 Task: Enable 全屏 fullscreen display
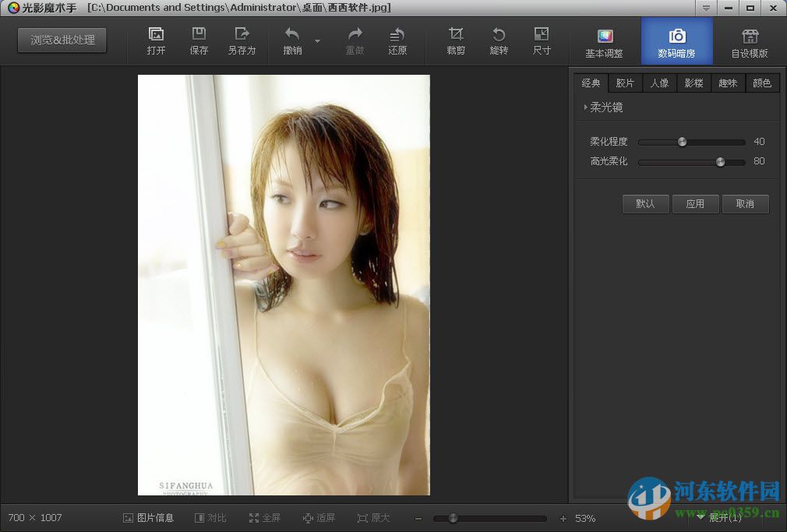[265, 517]
